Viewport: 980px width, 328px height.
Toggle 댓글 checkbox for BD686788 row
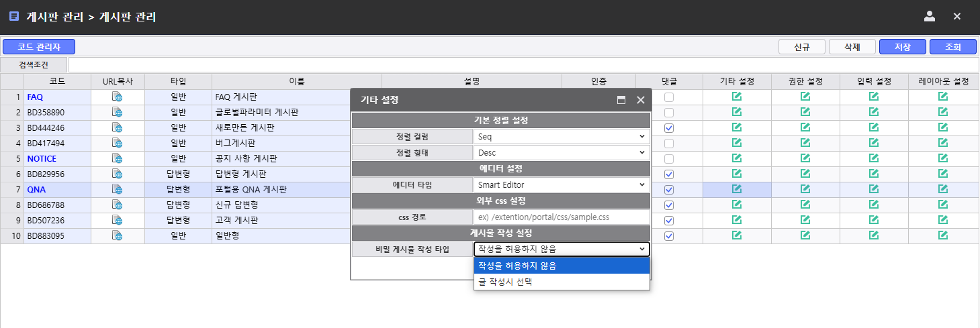(x=669, y=205)
